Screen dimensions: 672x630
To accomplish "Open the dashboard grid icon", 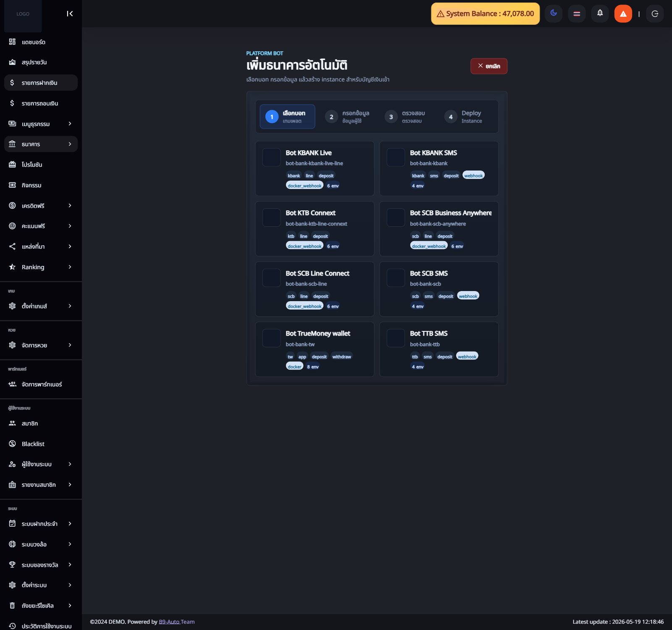I will (12, 42).
